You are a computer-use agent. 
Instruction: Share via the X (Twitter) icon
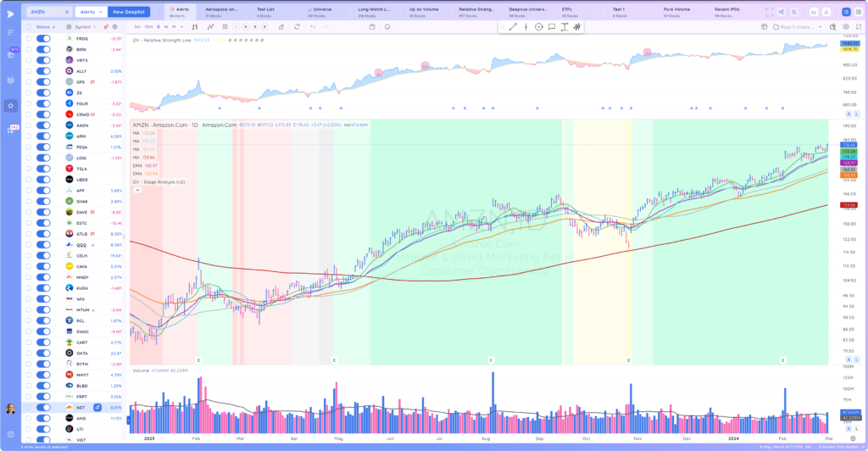pyautogui.click(x=793, y=12)
